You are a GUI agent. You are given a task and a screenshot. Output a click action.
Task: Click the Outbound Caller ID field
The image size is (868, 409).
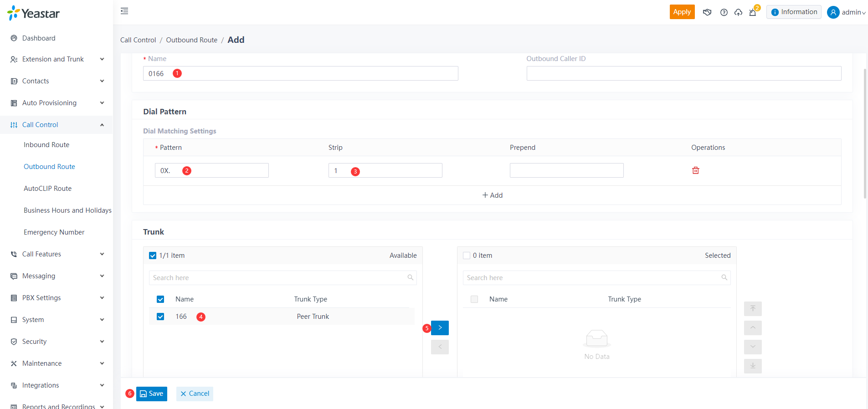click(x=684, y=73)
